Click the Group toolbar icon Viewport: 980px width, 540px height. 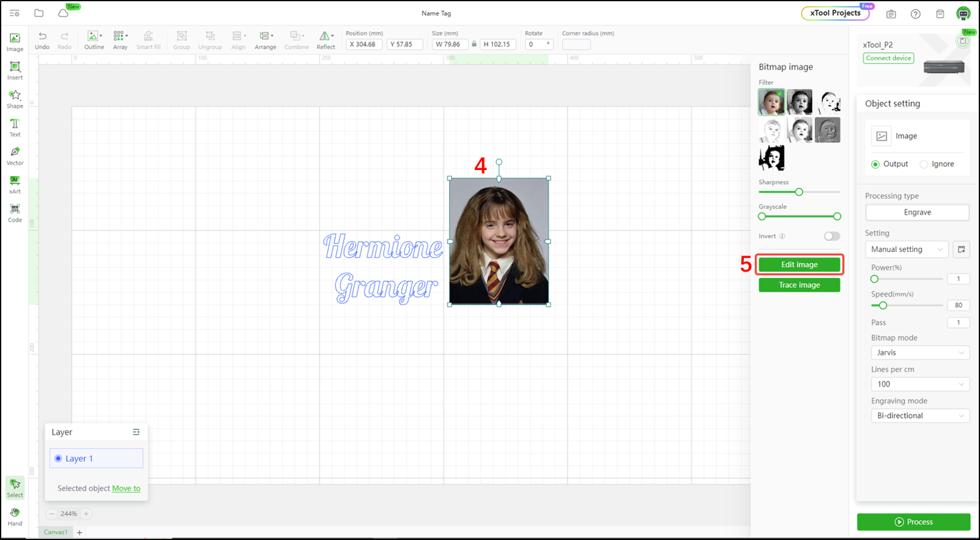[182, 40]
